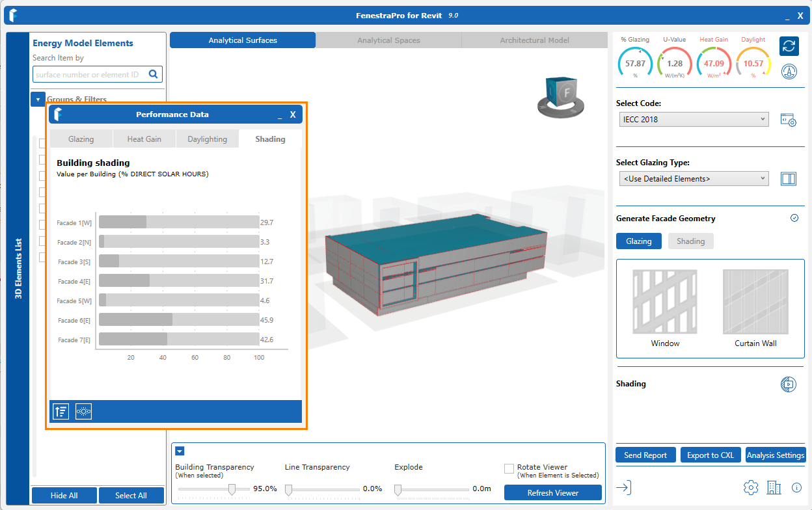Click the Hide All button
Screen dimensions: 812x510
(64, 496)
